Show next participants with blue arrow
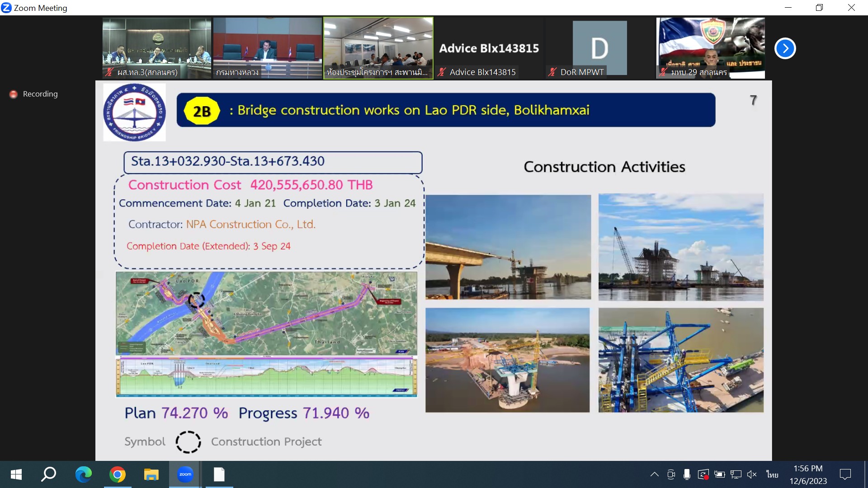 tap(785, 48)
